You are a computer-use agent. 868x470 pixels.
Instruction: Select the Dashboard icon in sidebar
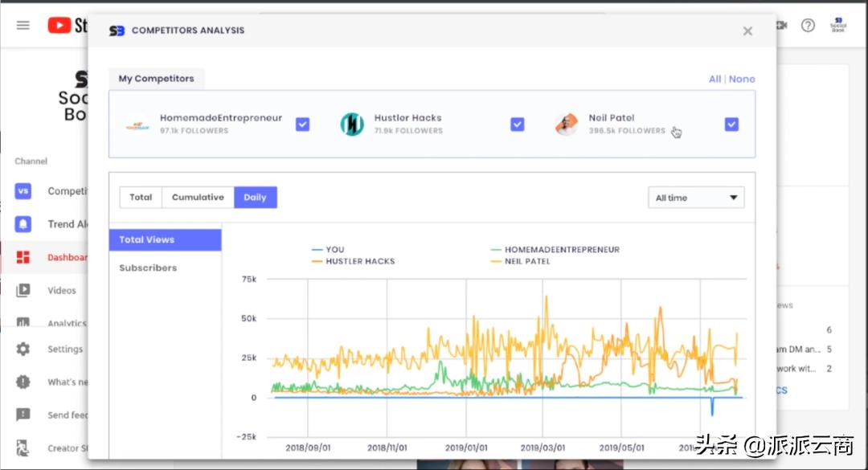(x=23, y=257)
